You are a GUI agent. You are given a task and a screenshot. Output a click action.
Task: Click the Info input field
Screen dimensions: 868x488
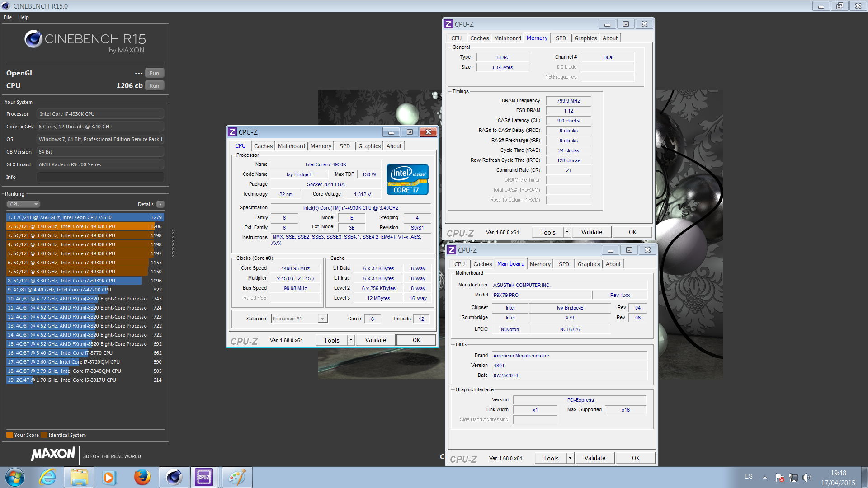pyautogui.click(x=100, y=177)
